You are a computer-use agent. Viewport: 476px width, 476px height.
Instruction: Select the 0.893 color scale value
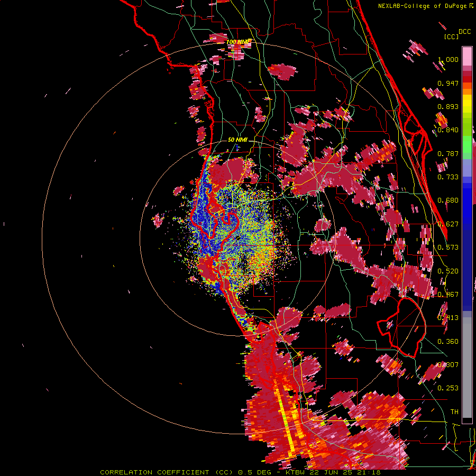(448, 106)
